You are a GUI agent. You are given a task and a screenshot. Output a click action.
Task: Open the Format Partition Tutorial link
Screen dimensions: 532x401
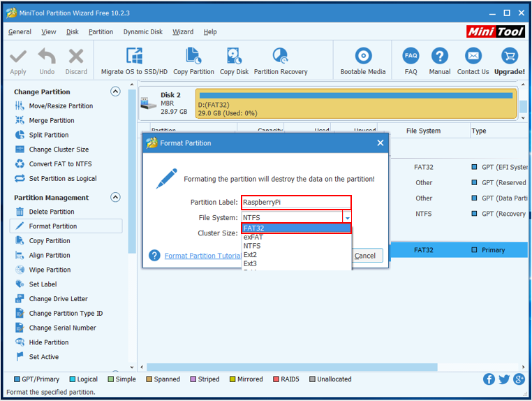coord(203,256)
